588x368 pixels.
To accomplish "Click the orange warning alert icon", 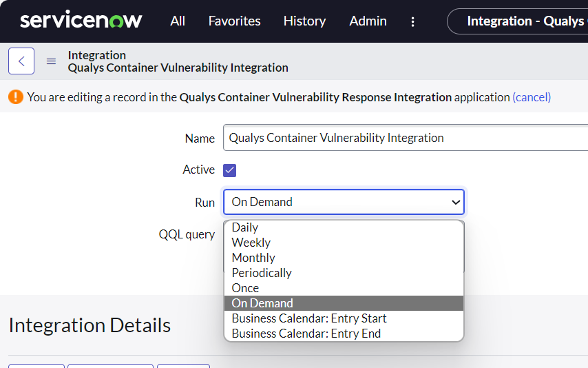I will point(16,97).
